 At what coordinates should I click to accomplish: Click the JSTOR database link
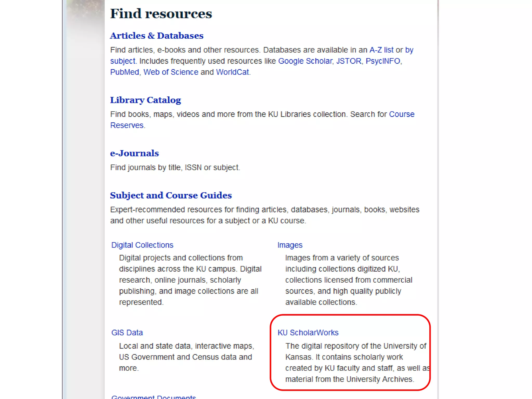(x=349, y=61)
